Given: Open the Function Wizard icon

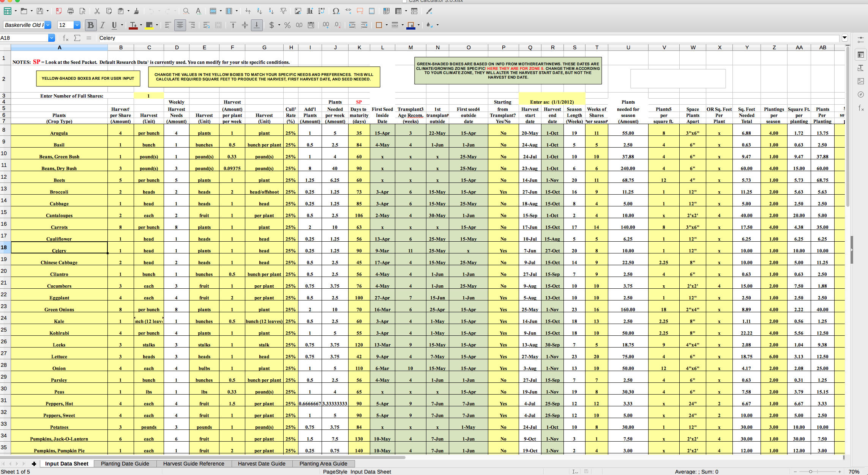Looking at the screenshot, I should pyautogui.click(x=66, y=38).
